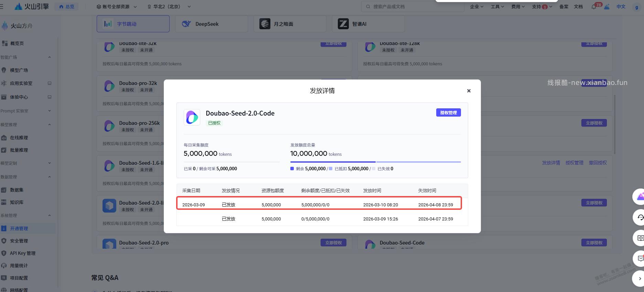Focus the 搜索产品或文档 search box
Viewport: 644px width, 292px height.
pos(412,7)
